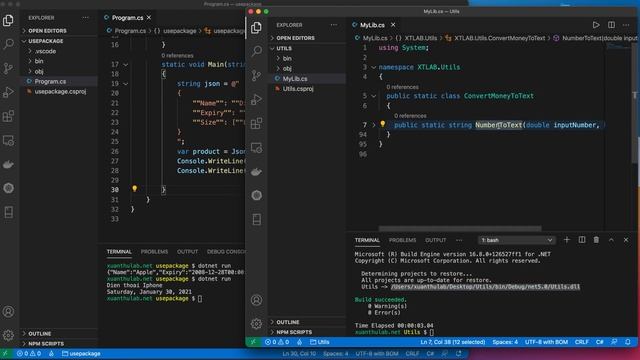Open Manage gear in Utils window
Image resolution: width=640 pixels, height=360 pixels.
click(256, 324)
